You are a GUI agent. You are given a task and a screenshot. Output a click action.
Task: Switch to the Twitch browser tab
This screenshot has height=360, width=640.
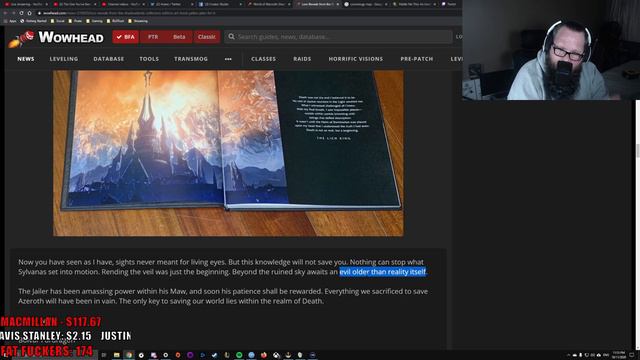(x=450, y=4)
